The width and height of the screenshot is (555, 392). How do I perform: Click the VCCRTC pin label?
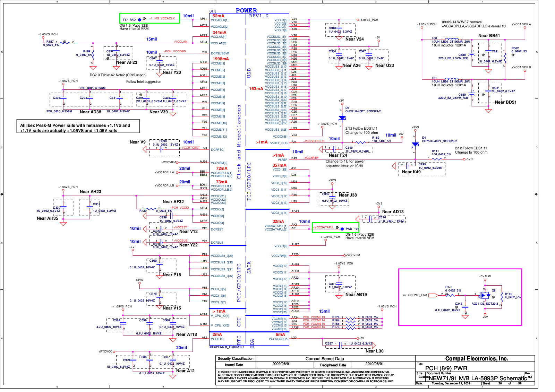217,339
